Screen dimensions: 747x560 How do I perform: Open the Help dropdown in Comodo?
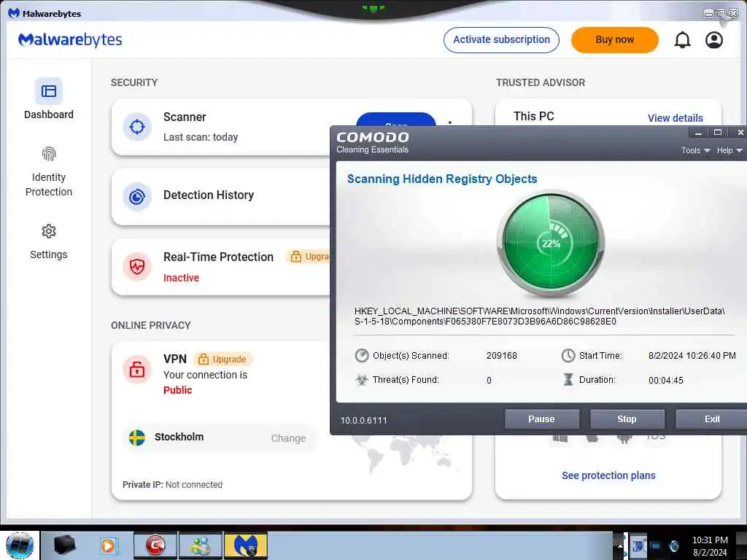(729, 150)
